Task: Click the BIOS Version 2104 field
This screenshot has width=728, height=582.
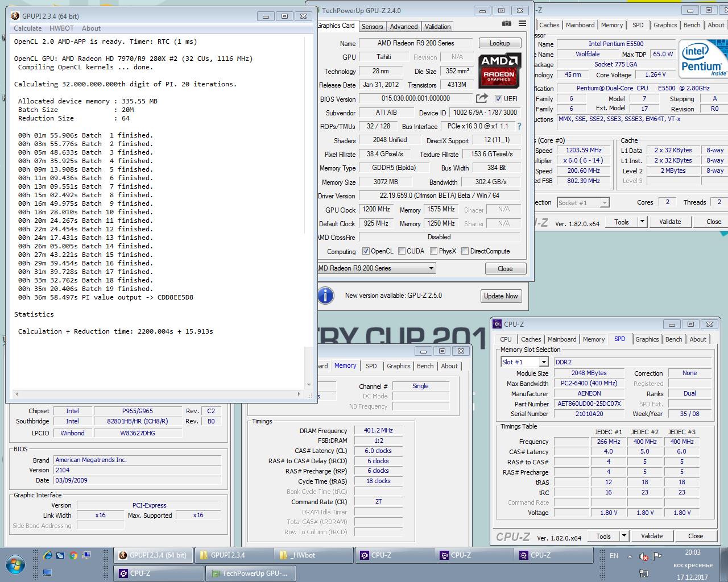Action: point(137,470)
